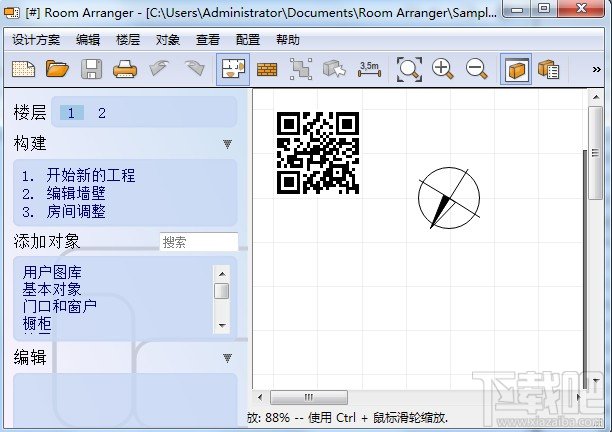Switch to floor 2 tab
Viewport: 612px width, 432px height.
tap(102, 113)
